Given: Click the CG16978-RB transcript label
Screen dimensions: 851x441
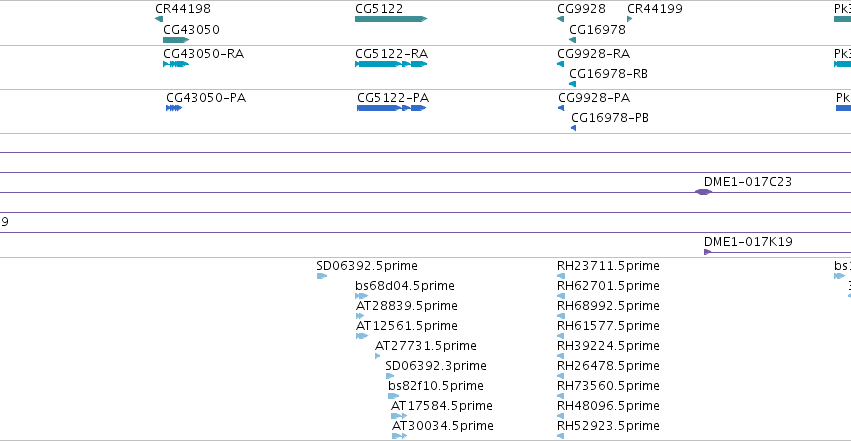Looking at the screenshot, I should [608, 74].
